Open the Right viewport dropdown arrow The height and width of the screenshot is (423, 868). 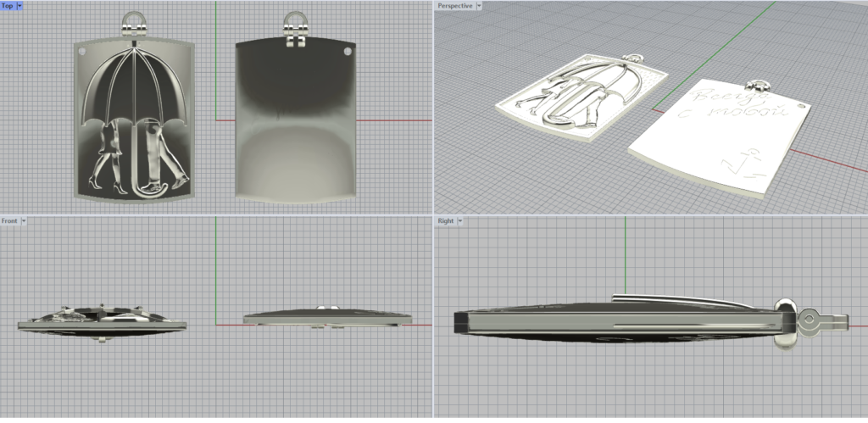click(459, 221)
